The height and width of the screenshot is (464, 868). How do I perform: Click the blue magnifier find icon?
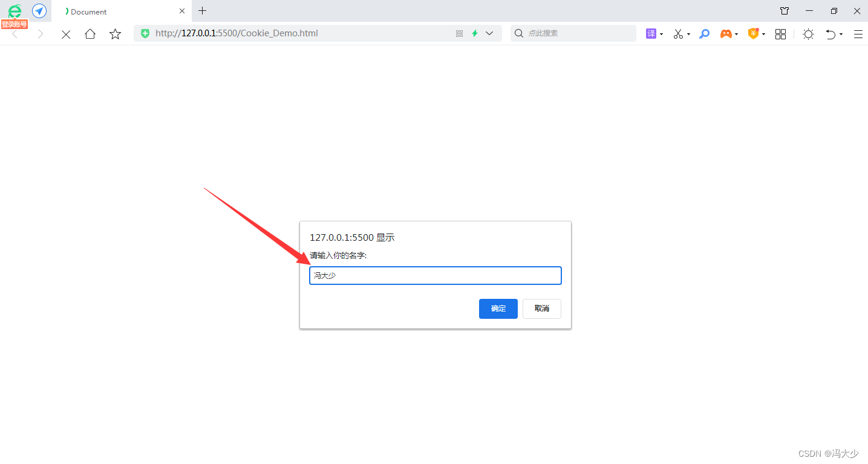[704, 34]
